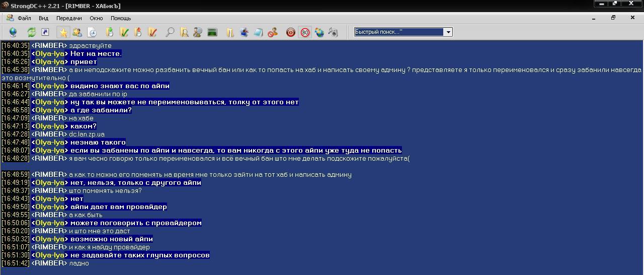Open the Помощь menu
Screen dimensions: 644x275
tap(121, 18)
